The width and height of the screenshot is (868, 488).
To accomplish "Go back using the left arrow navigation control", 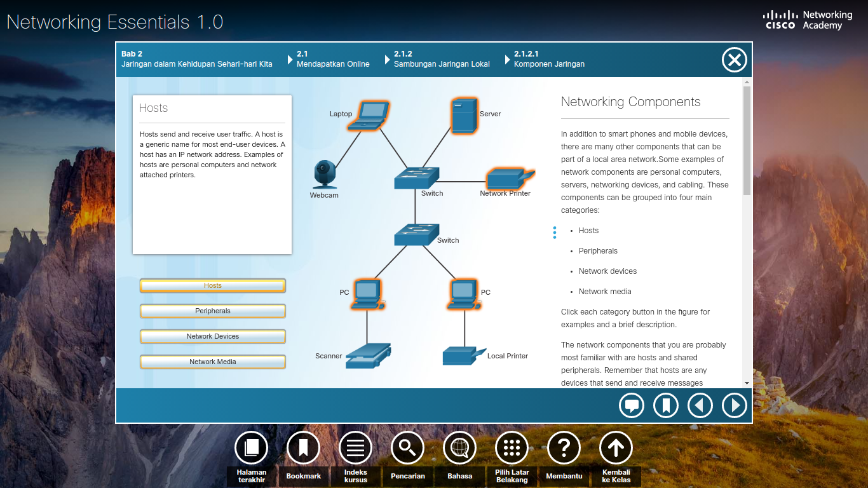I will [x=700, y=405].
